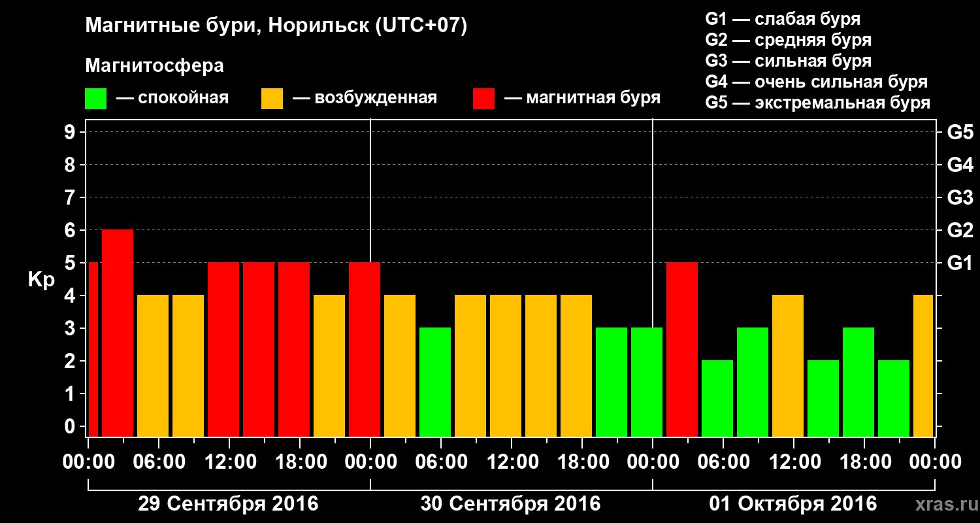This screenshot has width=980, height=523.
Task: Click the 'G1 — слабая буря' legend line
Action: pyautogui.click(x=783, y=18)
